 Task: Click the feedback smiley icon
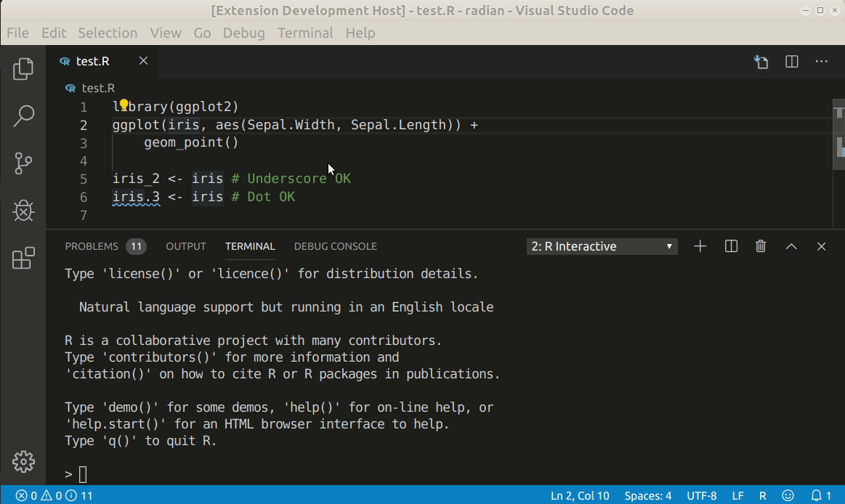tap(788, 495)
